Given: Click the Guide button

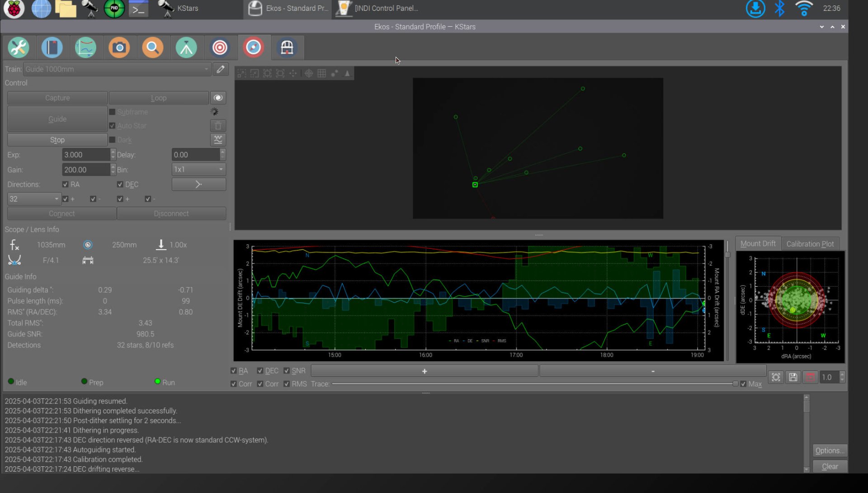Looking at the screenshot, I should (x=57, y=119).
